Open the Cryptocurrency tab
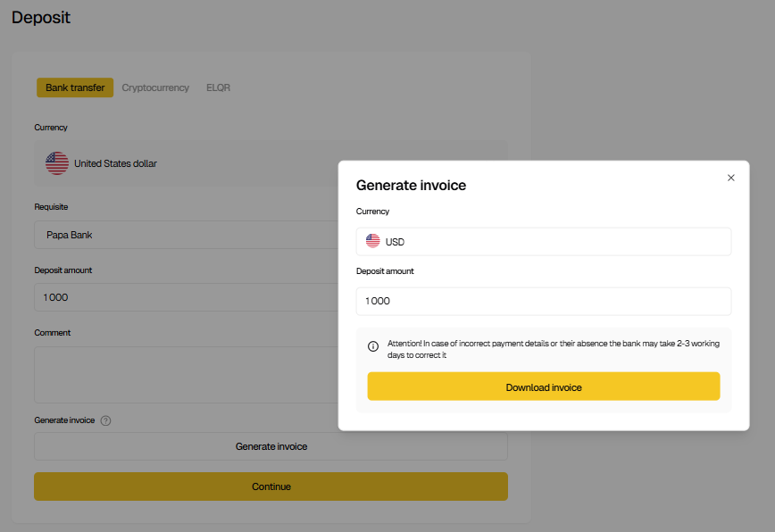The height and width of the screenshot is (532, 775). click(x=155, y=87)
